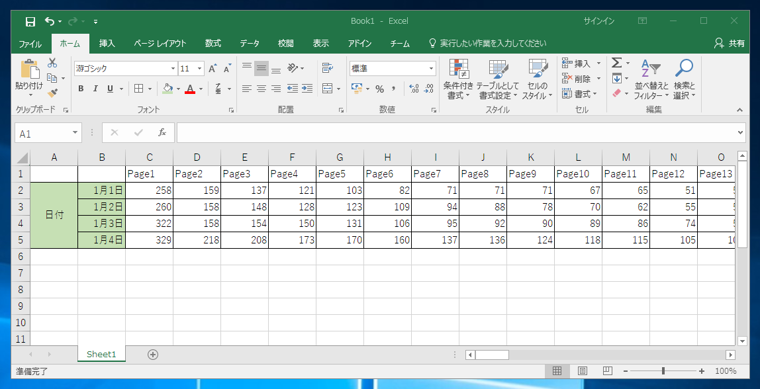Click the AutoSum sigma icon
Image resolution: width=760 pixels, height=389 pixels.
pyautogui.click(x=616, y=63)
